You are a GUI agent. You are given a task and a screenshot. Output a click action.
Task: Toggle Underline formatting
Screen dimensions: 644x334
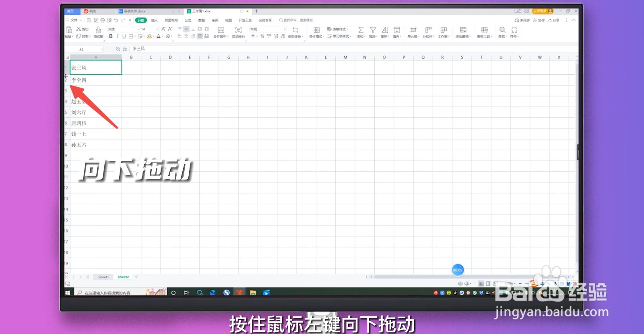click(x=124, y=36)
